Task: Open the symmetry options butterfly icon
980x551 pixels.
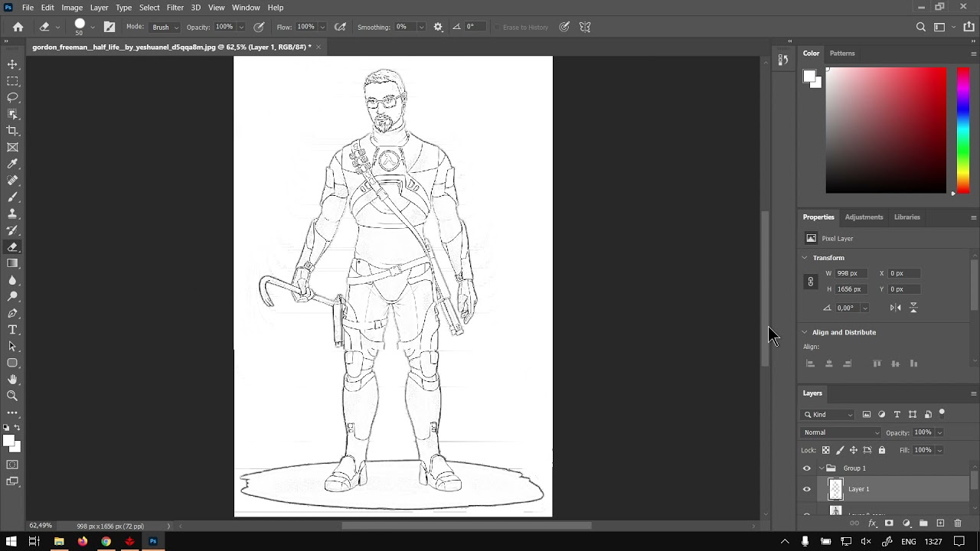Action: point(585,27)
